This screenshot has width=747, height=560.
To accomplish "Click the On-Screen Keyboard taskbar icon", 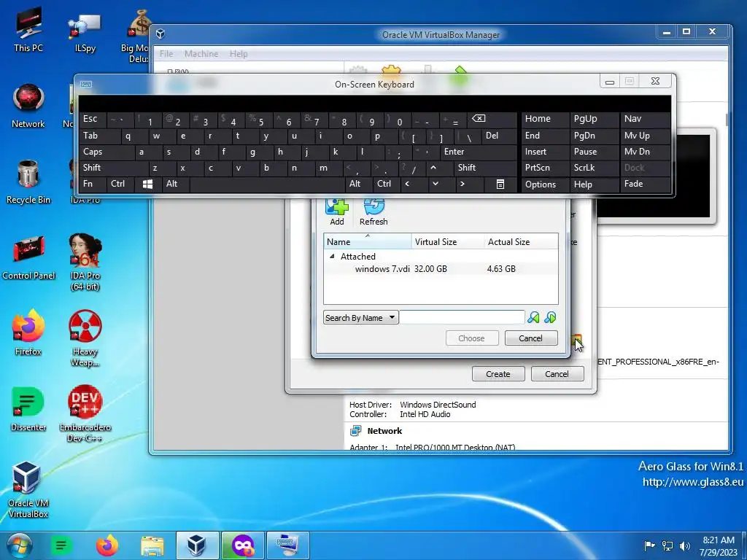I will [x=287, y=545].
